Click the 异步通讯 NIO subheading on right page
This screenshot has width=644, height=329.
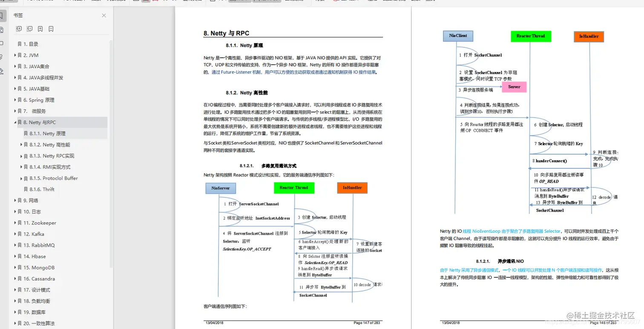[511, 261]
